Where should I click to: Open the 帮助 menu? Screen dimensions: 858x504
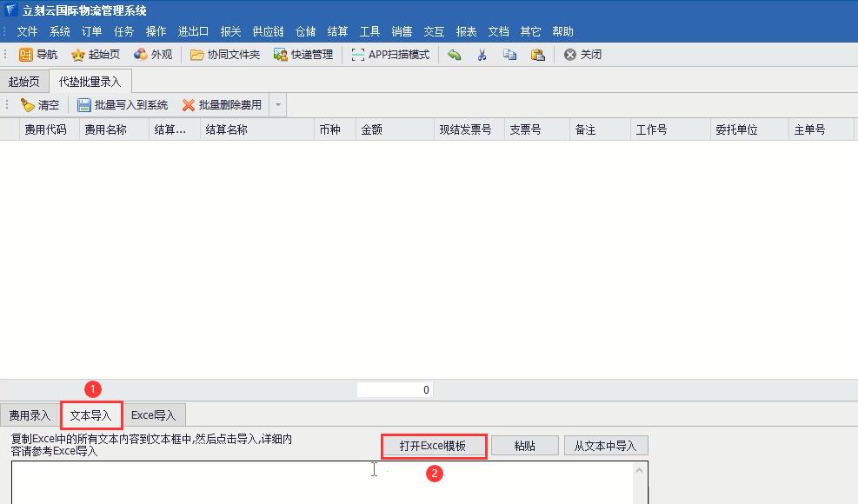point(563,32)
